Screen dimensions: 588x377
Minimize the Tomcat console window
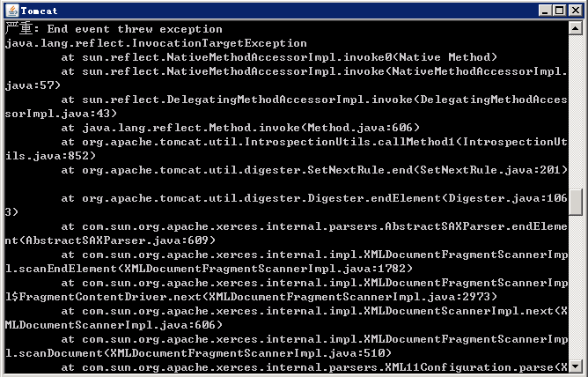tap(545, 11)
